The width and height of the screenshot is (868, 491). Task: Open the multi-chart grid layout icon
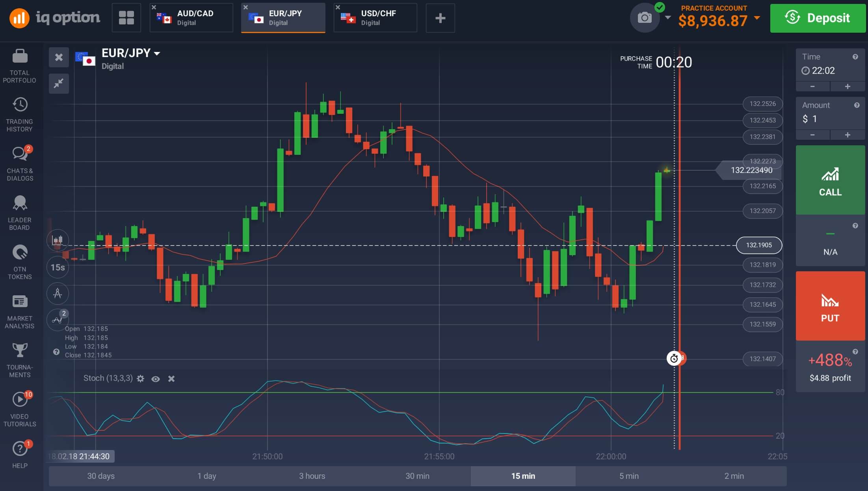126,18
